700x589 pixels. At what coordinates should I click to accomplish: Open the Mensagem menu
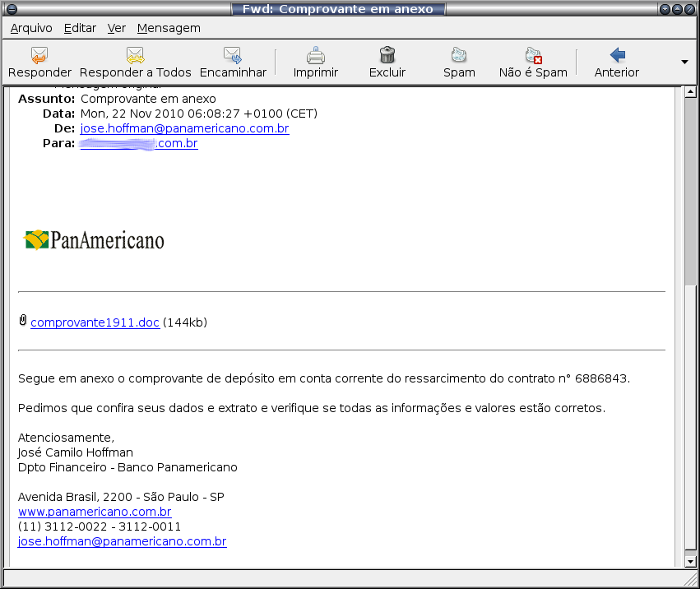(169, 28)
